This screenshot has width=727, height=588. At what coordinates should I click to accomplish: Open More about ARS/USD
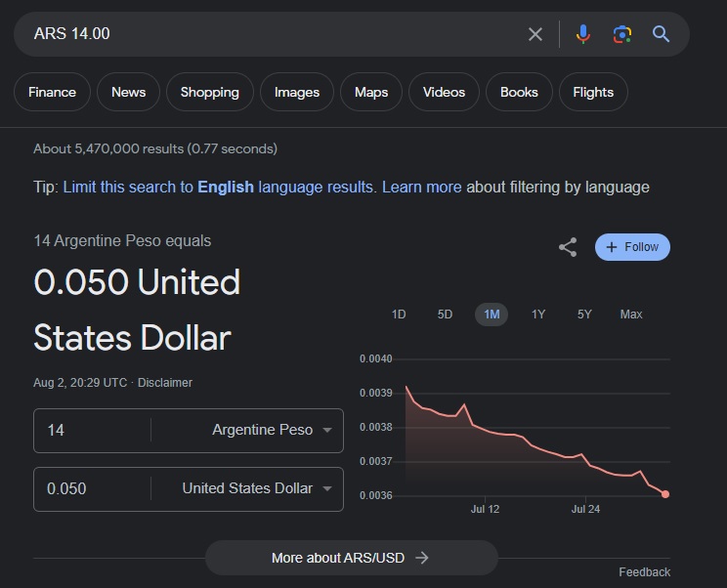[x=352, y=558]
